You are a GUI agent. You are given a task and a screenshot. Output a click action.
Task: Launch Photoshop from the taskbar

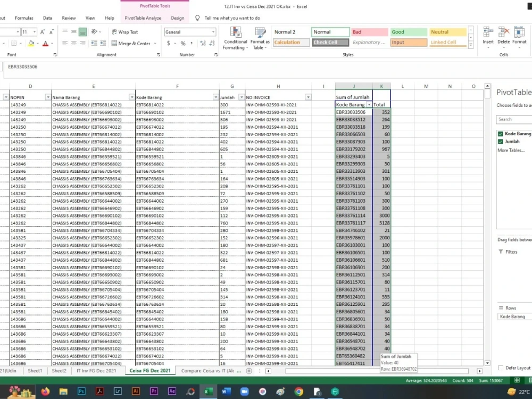81,391
